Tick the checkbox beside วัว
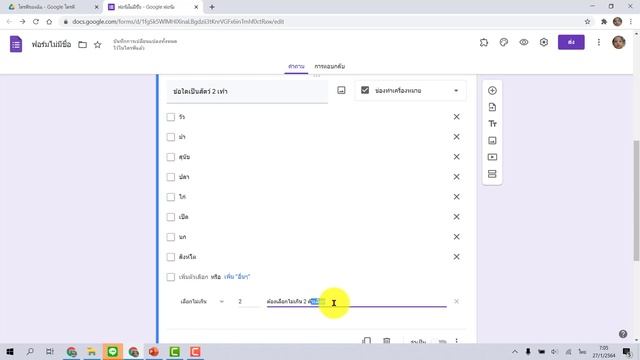Viewport: 640px width, 360px height. pos(171,117)
